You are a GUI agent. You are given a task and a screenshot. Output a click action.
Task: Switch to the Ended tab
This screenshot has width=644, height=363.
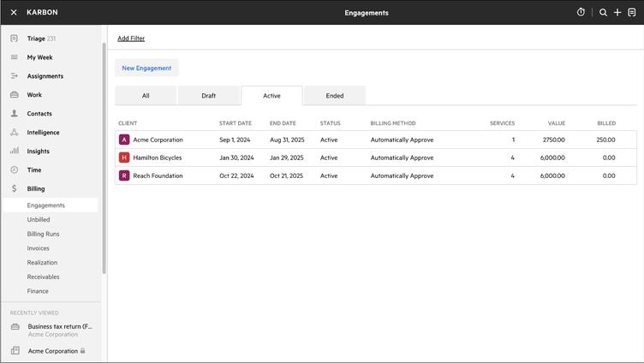tap(335, 96)
